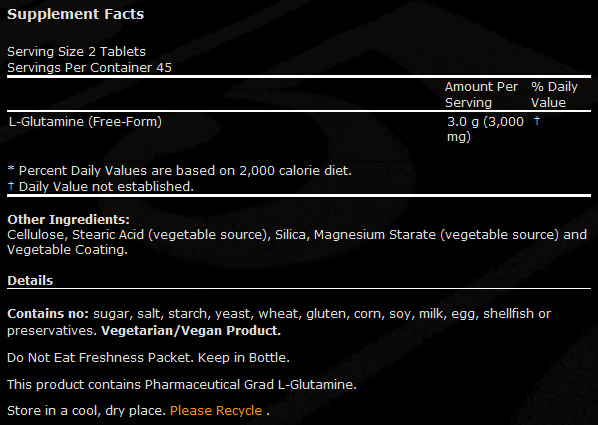598x425 pixels.
Task: Click the Contains no: bold label
Action: 48,314
